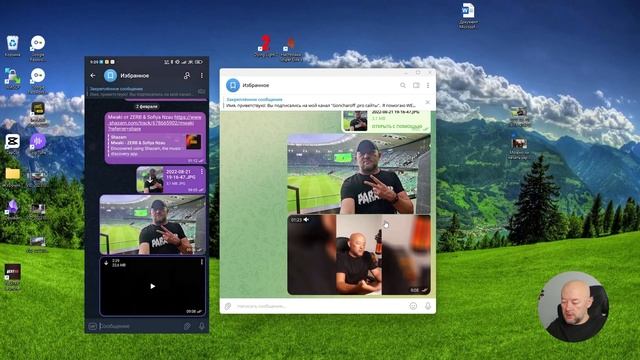This screenshot has width=640, height=360.
Task: Focus the message input field in desktop Telegram
Action: 320,306
